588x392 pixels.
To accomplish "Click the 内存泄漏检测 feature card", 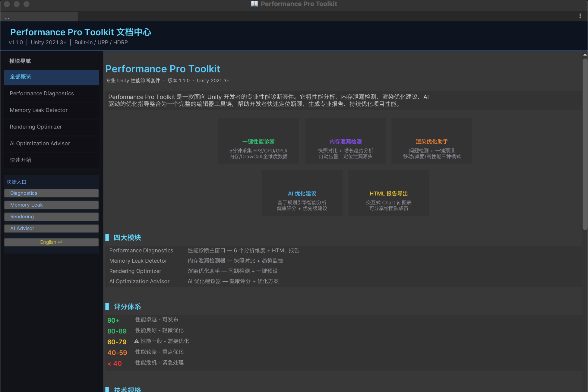I will click(x=346, y=141).
